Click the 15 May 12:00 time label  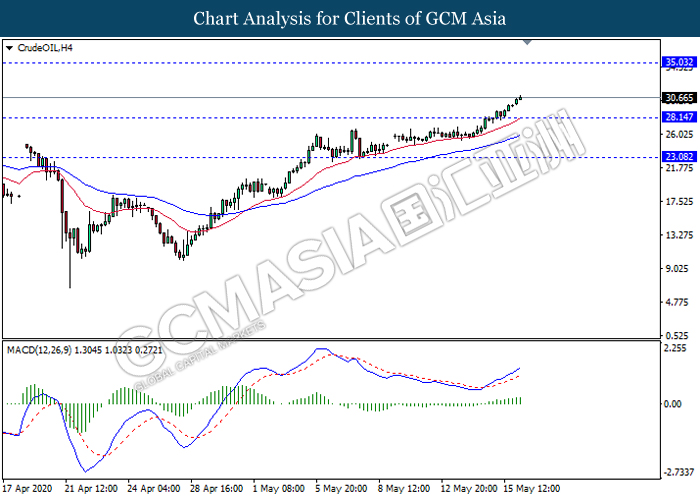530,489
